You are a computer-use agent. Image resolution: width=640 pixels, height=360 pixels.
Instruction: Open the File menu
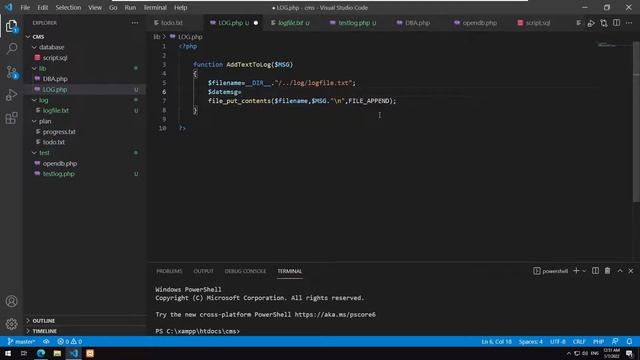pos(25,7)
